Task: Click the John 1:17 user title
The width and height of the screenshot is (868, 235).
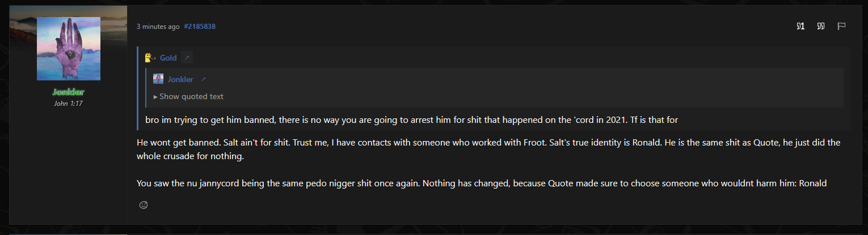Action: click(69, 104)
